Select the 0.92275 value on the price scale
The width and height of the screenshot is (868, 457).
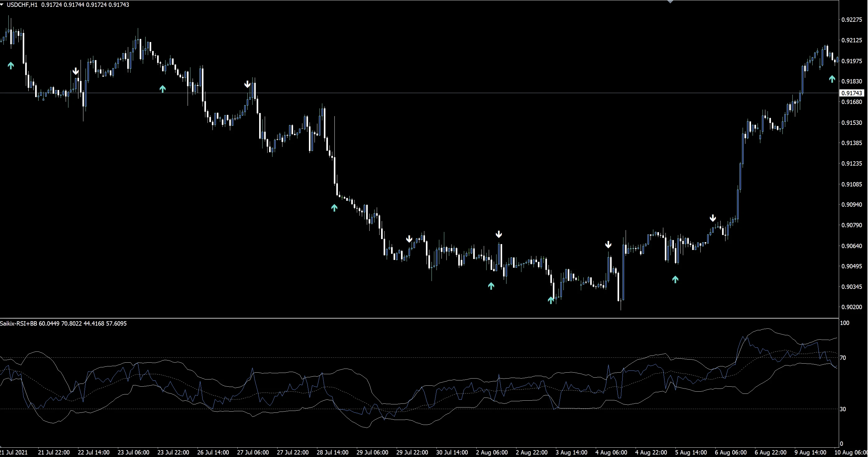click(852, 20)
